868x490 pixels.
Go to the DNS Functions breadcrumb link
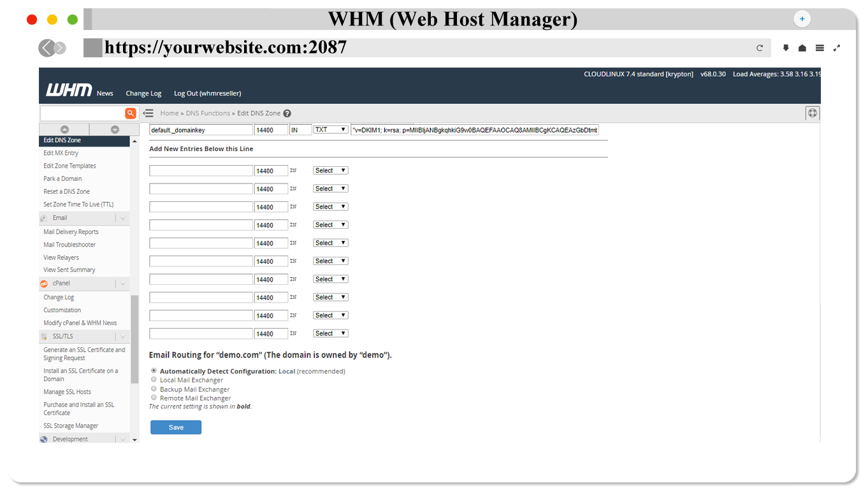pos(208,113)
